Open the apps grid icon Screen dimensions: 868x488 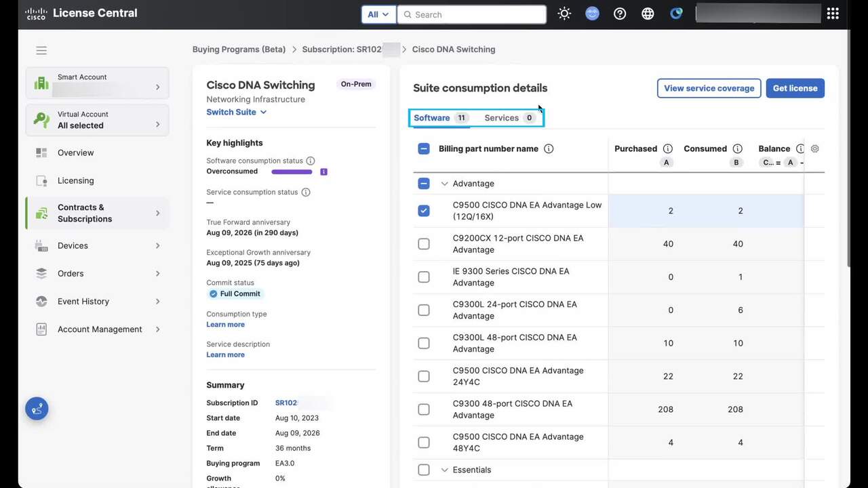click(833, 14)
